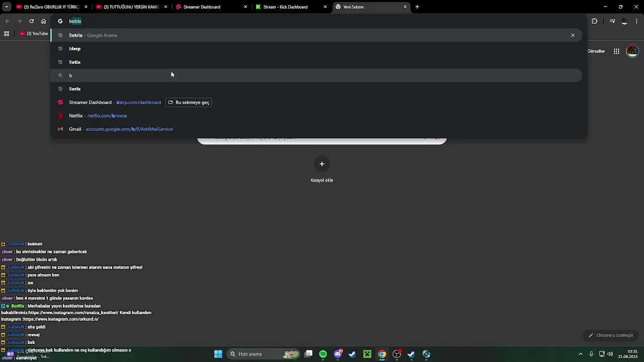Screen dimensions: 644x362
Task: Click BotRix username in chat overlay
Action: tap(18, 306)
